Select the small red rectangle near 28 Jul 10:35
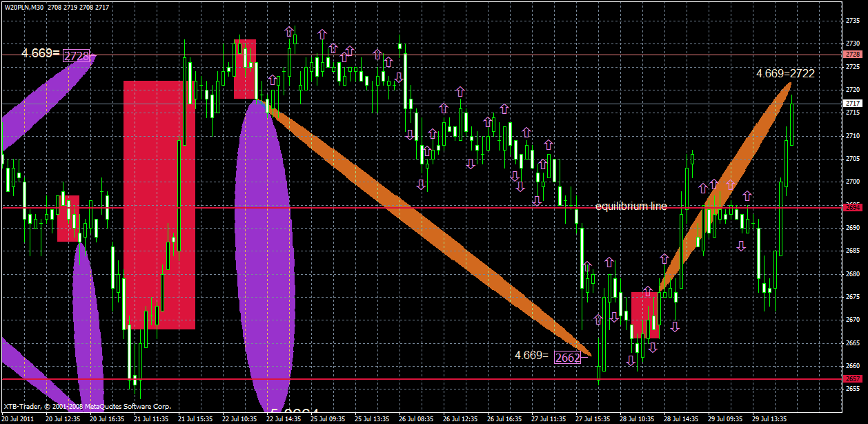Screen dimensions: 868x424 tap(645, 315)
